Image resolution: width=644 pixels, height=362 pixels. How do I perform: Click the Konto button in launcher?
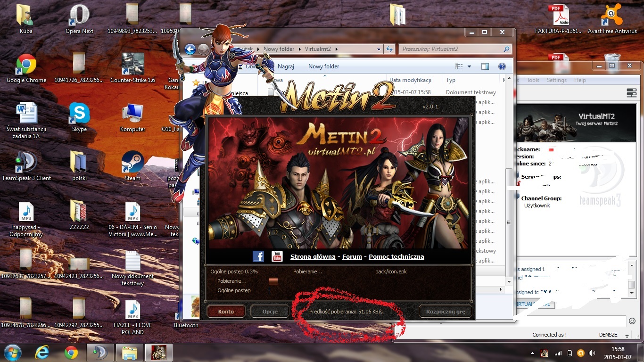coord(226,312)
